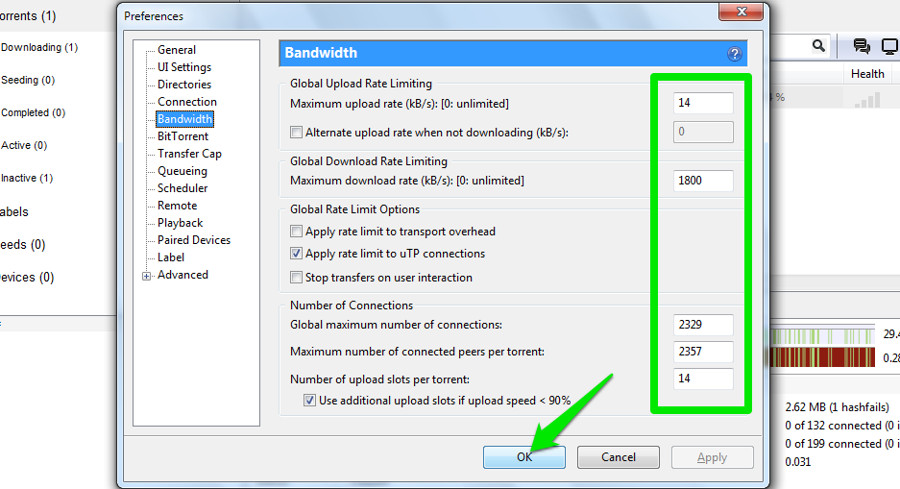The height and width of the screenshot is (489, 900).
Task: Toggle Stop transfers on user interaction
Action: 296,277
